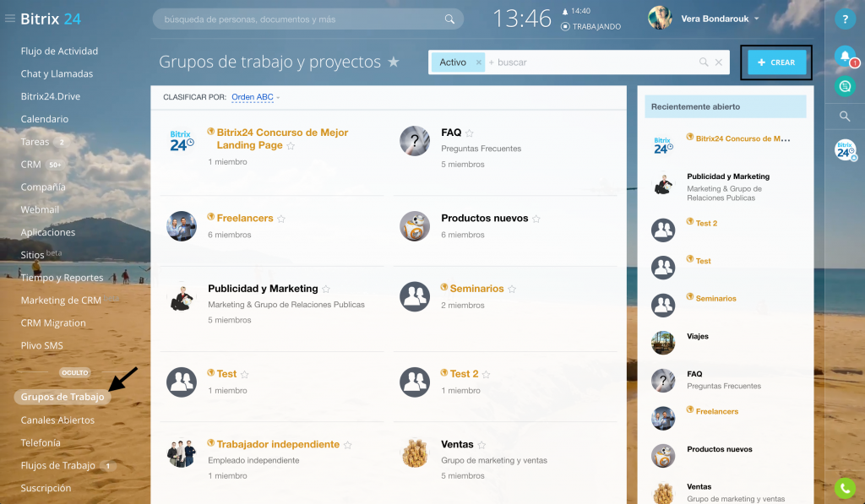Click the CREAR button

tap(777, 62)
